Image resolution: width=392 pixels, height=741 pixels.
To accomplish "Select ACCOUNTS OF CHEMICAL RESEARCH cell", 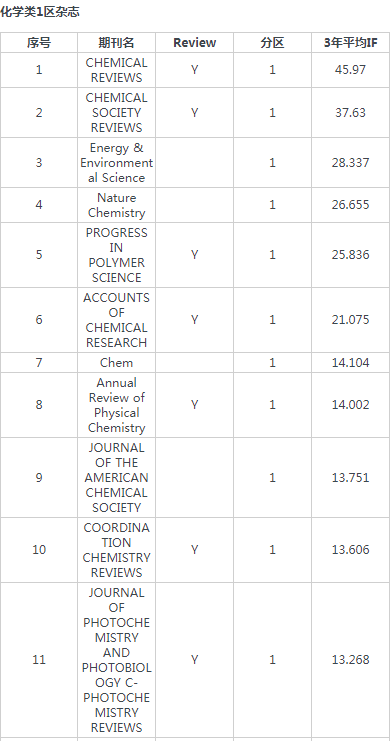I will click(x=116, y=320).
